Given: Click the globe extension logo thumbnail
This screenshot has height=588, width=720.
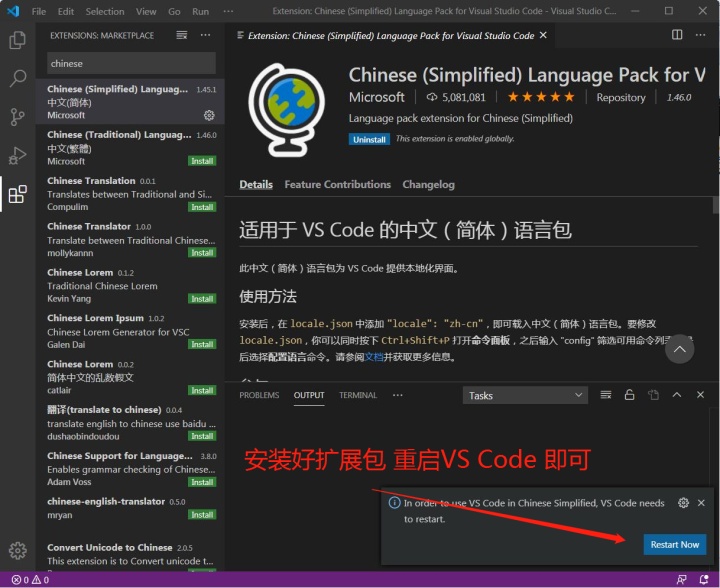Looking at the screenshot, I should click(x=287, y=110).
